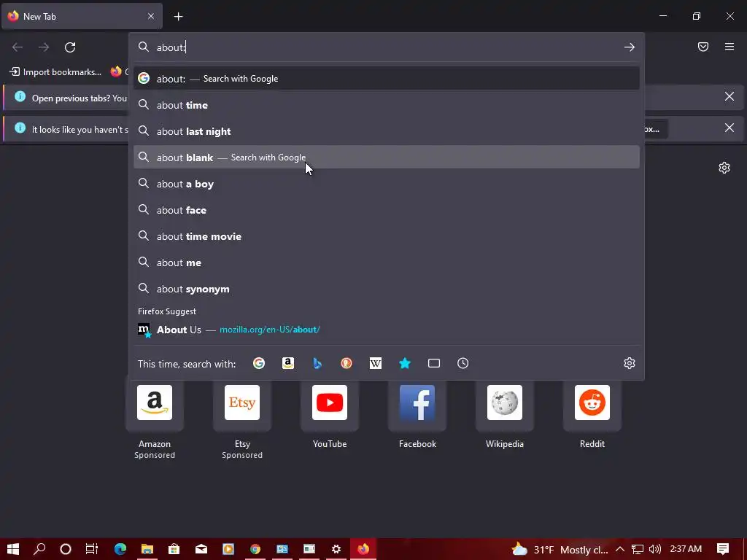This screenshot has height=560, width=747.
Task: Open the Action Center notifications icon
Action: tap(723, 549)
